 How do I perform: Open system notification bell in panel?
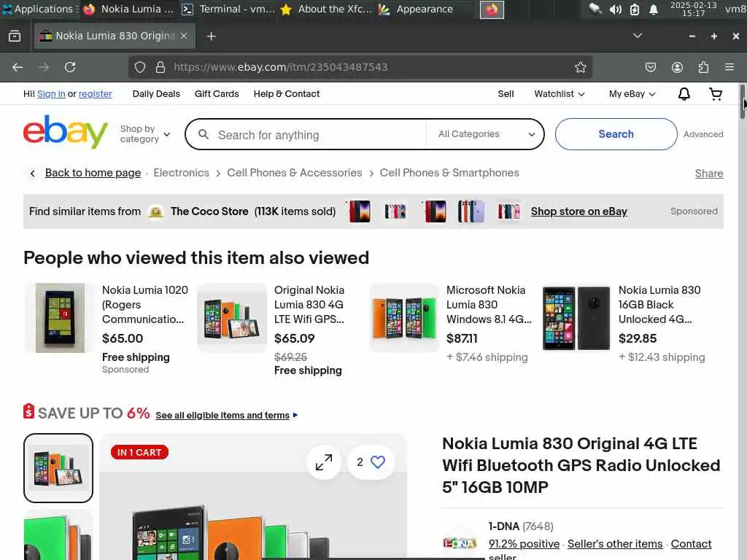pos(654,9)
